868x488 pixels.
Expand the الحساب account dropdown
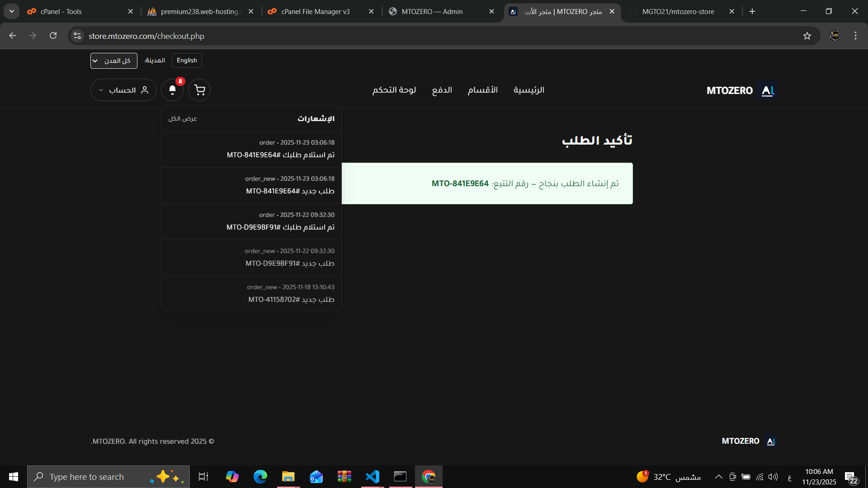(x=123, y=90)
